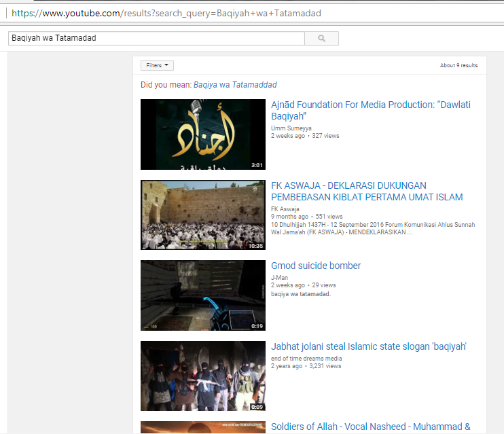504x434 pixels.
Task: Visit the Umm Sumeyya channel
Action: click(291, 128)
